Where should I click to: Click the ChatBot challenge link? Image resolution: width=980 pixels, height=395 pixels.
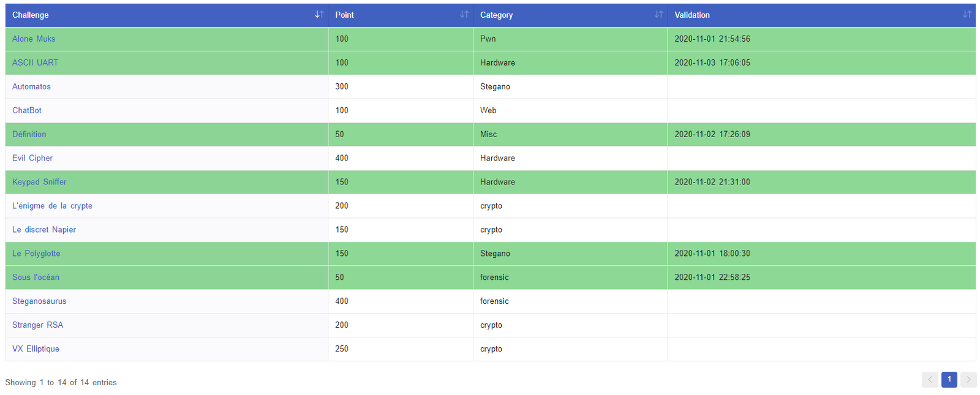(27, 111)
